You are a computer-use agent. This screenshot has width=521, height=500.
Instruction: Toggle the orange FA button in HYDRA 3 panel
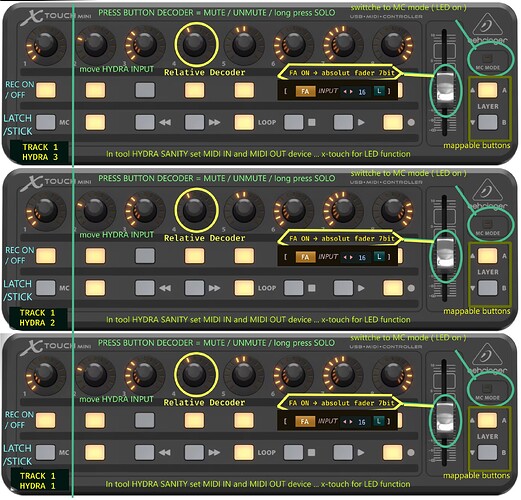(x=305, y=91)
